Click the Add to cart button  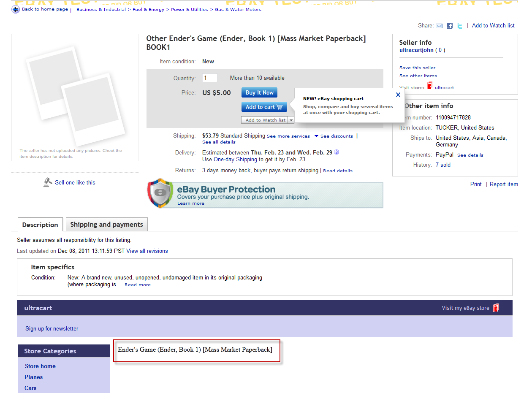pyautogui.click(x=264, y=107)
